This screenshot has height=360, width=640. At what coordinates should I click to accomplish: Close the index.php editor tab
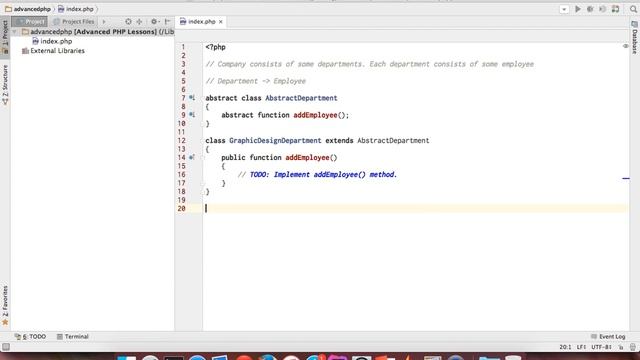pyautogui.click(x=221, y=22)
